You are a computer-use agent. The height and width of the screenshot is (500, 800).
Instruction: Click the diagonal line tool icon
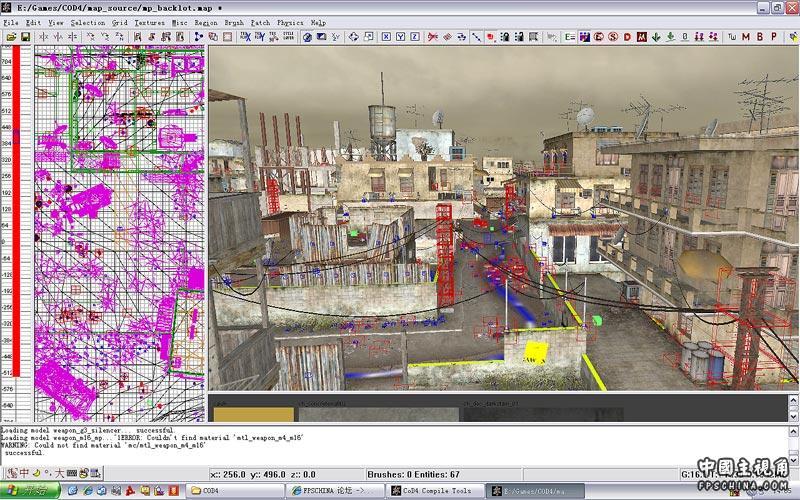(x=476, y=37)
